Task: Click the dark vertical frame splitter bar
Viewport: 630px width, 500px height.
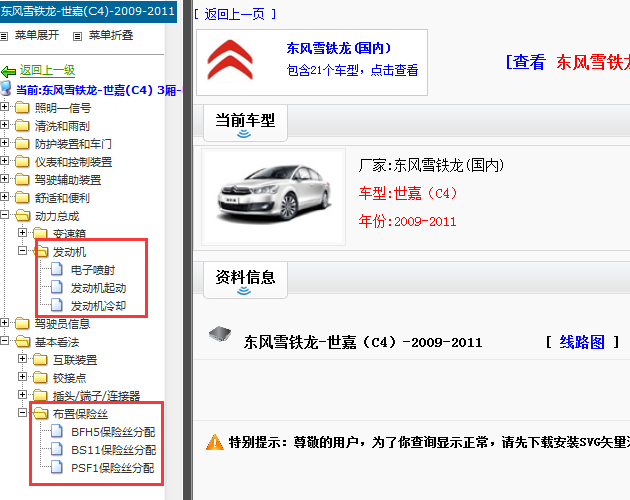Action: tap(188, 250)
